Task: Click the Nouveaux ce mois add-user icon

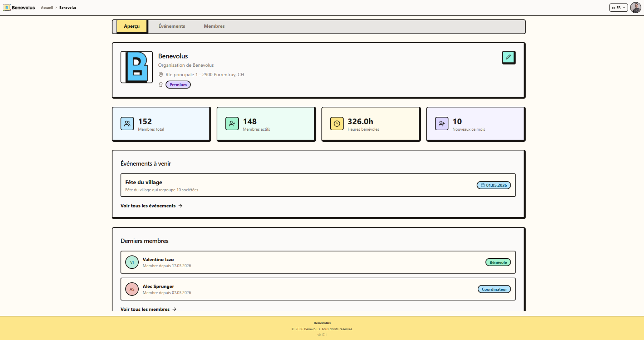Action: pos(441,124)
